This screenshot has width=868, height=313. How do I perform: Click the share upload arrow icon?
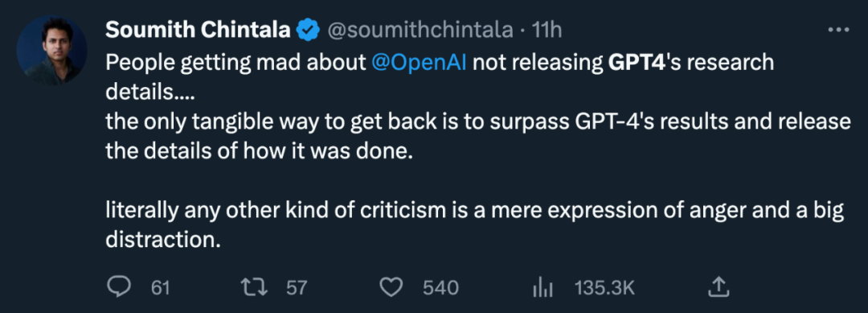[716, 286]
